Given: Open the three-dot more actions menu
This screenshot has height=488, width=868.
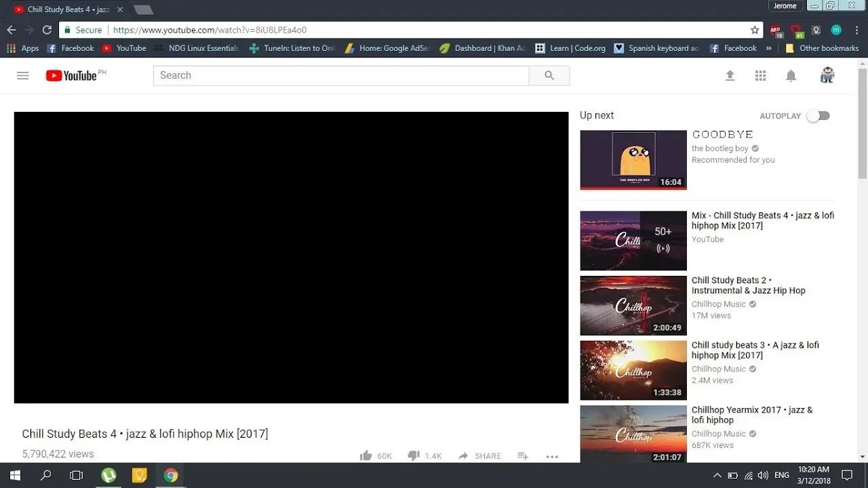Looking at the screenshot, I should (x=552, y=456).
